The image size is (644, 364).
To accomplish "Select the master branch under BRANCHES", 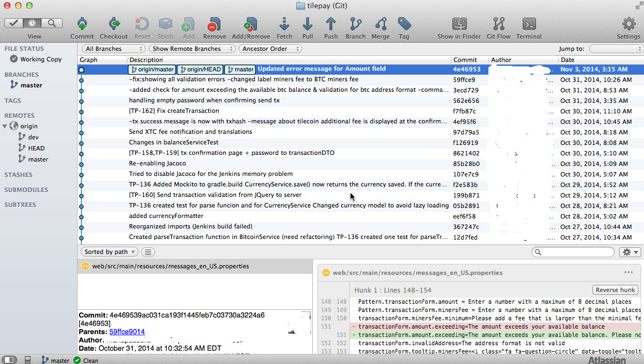I will 31,85.
